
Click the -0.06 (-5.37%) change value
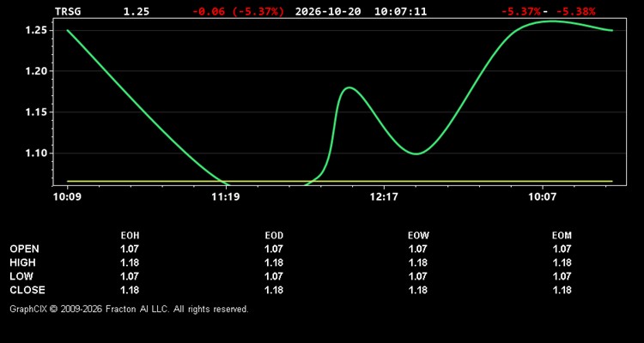coord(238,11)
